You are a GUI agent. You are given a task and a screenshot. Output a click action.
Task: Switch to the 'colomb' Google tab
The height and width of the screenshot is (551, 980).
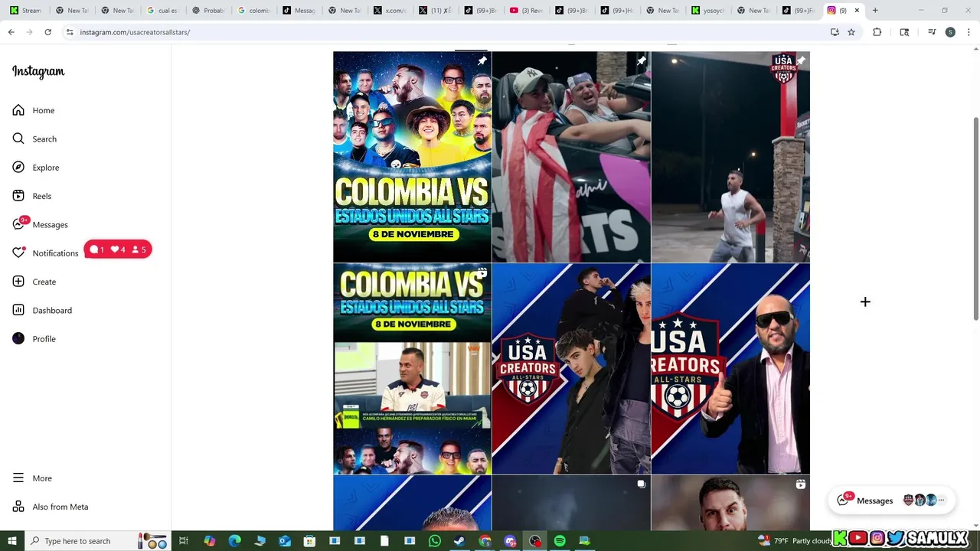coord(253,11)
